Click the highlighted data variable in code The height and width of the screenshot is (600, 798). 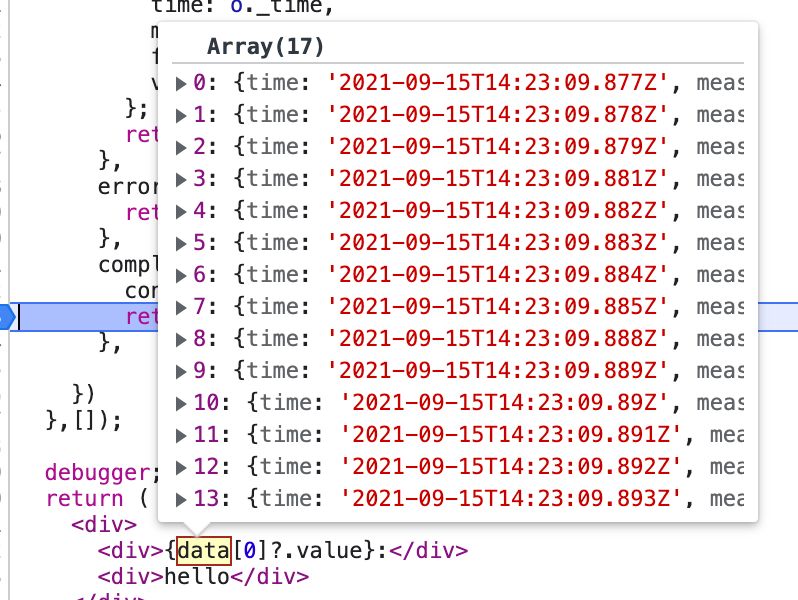click(204, 551)
